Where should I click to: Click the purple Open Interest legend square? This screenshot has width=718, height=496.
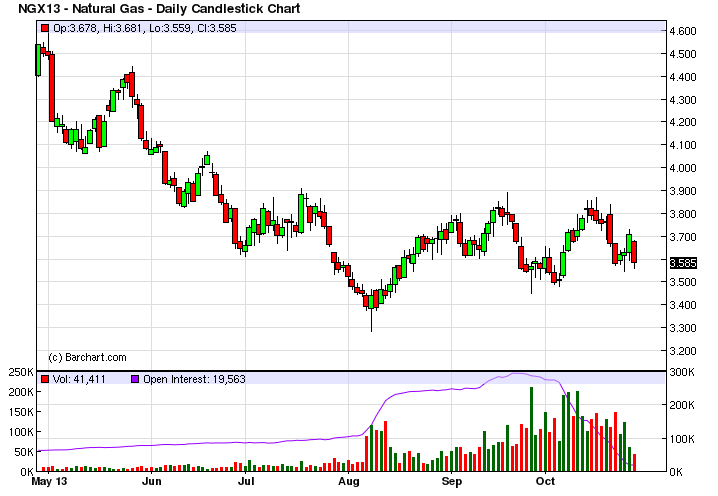point(135,379)
